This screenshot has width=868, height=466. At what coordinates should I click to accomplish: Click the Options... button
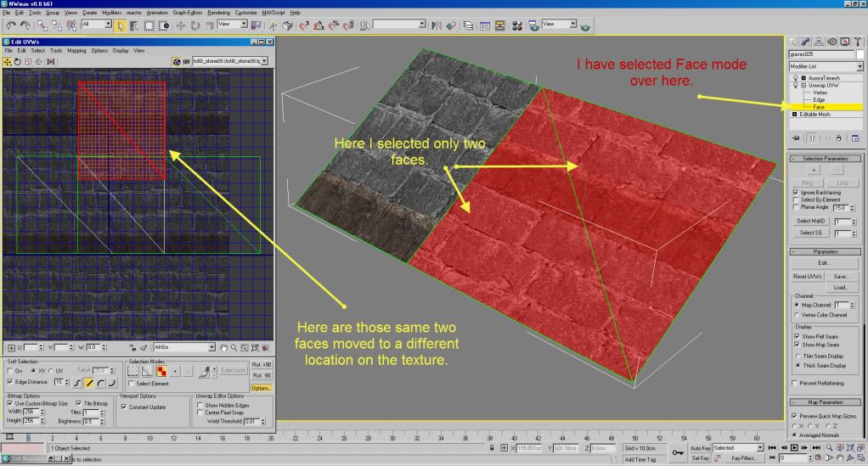262,388
